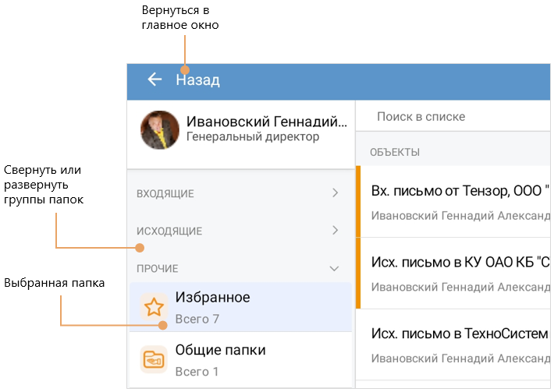Image resolution: width=554 pixels, height=392 pixels.
Task: Click the ИСХОДЯЩИЕ group label
Action: pyautogui.click(x=169, y=231)
